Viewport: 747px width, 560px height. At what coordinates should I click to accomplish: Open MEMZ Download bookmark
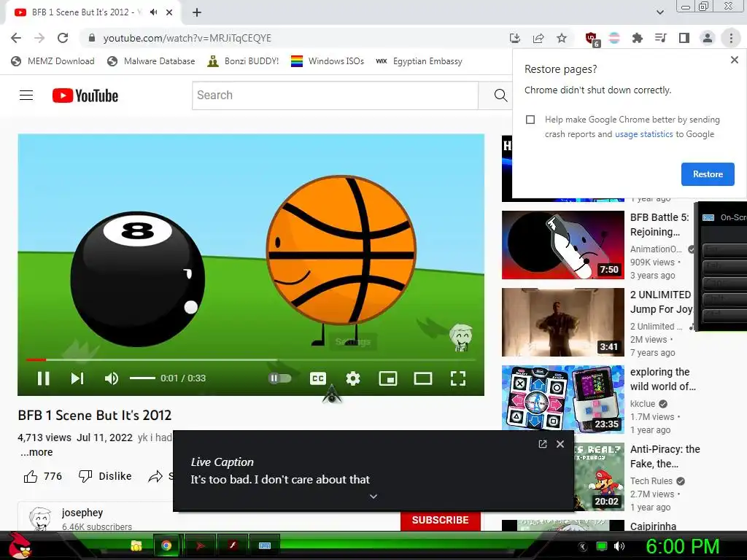pyautogui.click(x=53, y=61)
